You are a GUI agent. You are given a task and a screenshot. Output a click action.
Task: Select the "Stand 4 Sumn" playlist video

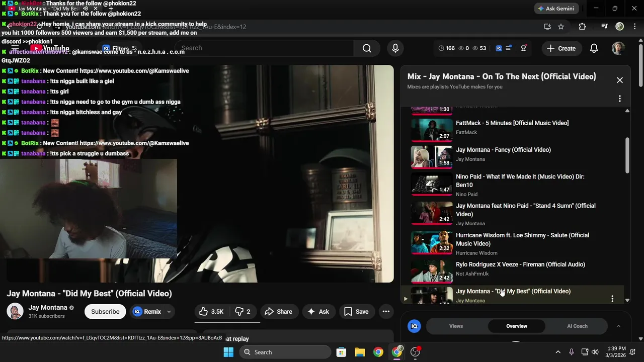(x=512, y=214)
